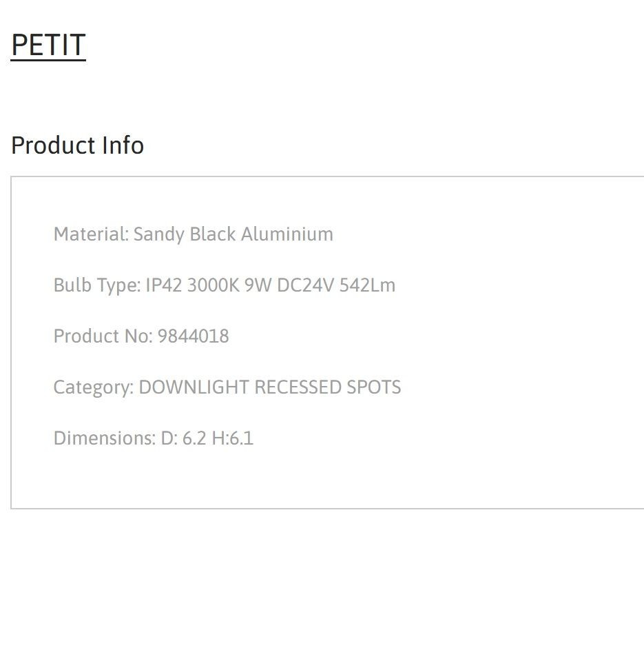Click the 9W wattage value

click(258, 285)
